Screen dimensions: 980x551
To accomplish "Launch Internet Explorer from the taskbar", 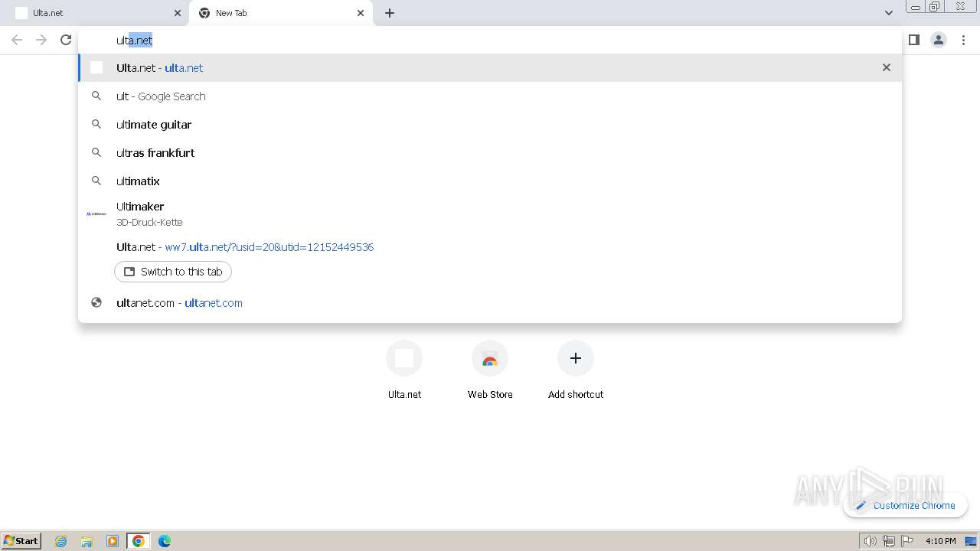I will click(x=61, y=541).
